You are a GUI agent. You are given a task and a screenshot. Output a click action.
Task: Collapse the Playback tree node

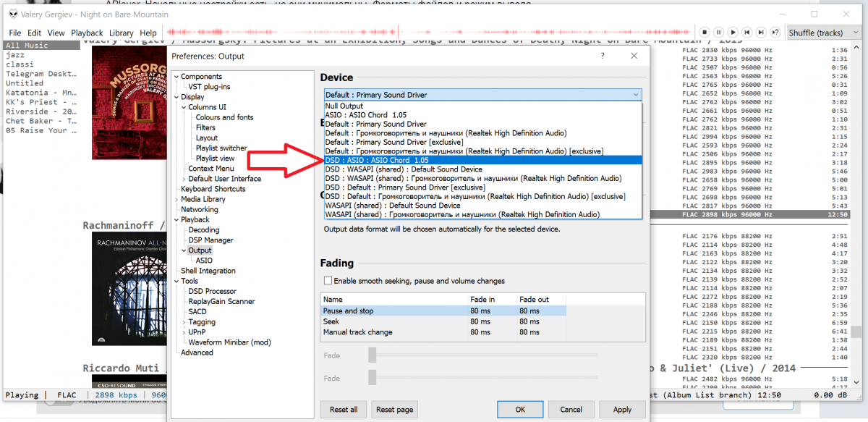(176, 219)
